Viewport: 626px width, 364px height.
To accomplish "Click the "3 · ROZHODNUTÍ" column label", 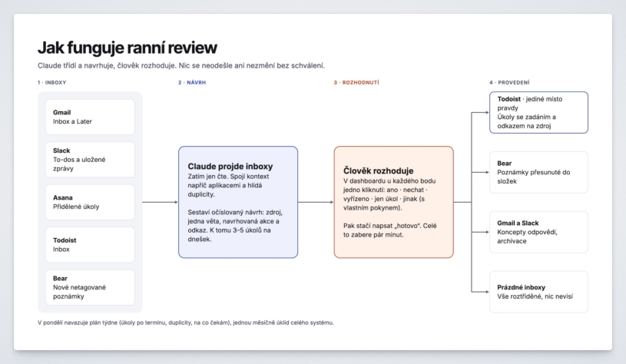I will click(356, 83).
